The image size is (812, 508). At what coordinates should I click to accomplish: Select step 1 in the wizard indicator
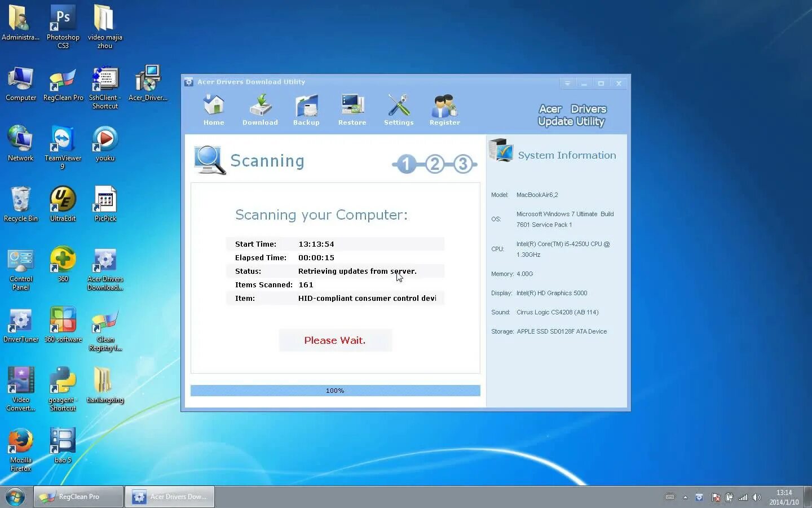pyautogui.click(x=406, y=164)
